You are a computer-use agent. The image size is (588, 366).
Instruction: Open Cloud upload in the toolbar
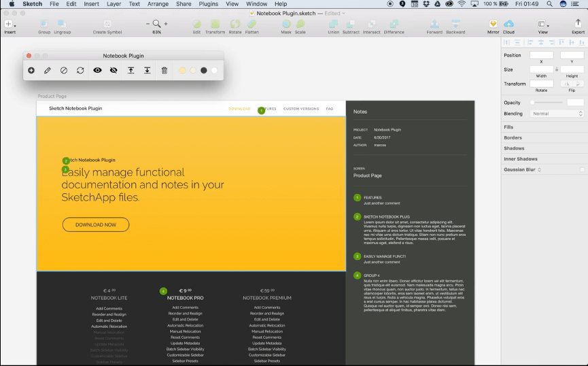tap(508, 25)
